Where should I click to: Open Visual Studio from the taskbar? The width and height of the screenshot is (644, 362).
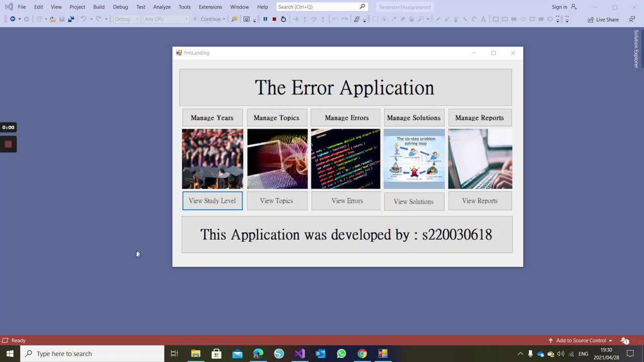pos(300,353)
